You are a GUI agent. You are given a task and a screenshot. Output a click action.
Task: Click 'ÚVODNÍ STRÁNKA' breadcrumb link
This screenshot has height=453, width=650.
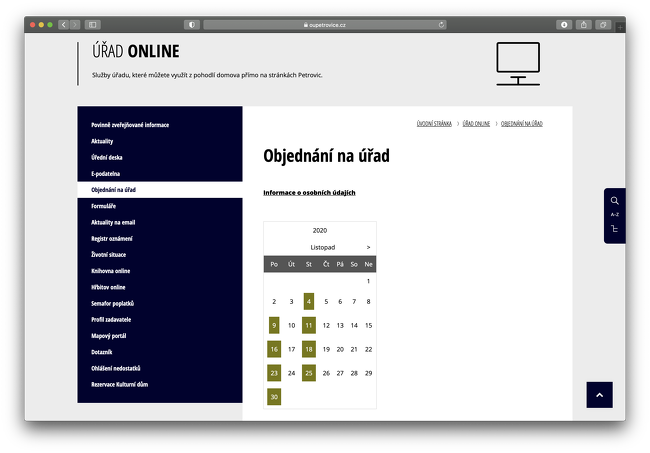point(433,123)
